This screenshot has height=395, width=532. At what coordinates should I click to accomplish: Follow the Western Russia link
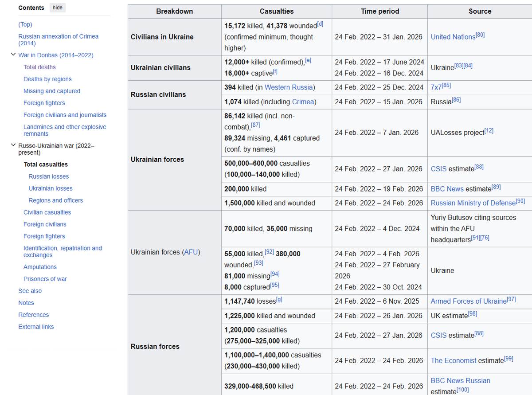coord(289,87)
